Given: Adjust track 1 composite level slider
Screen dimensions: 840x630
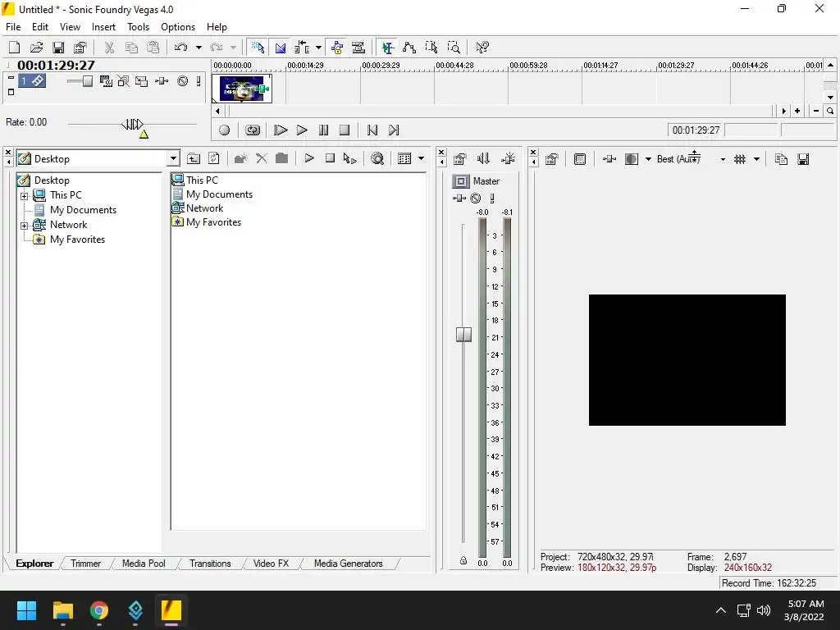Looking at the screenshot, I should pos(87,81).
